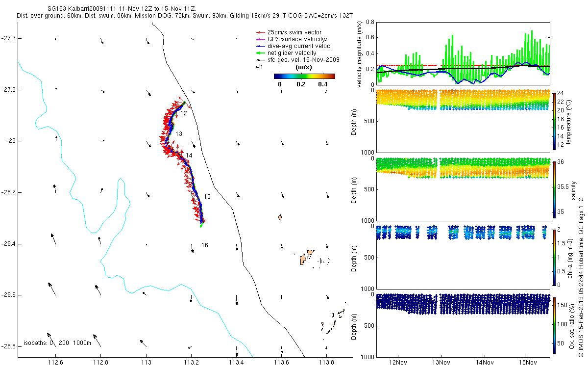Select the 'dive-avg current veloc.' legend entry

299,46
